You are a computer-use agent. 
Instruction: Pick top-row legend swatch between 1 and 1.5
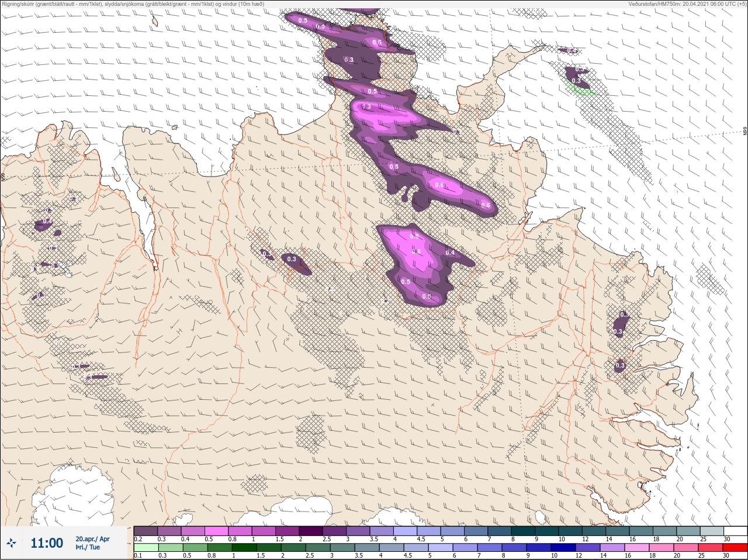(x=264, y=531)
